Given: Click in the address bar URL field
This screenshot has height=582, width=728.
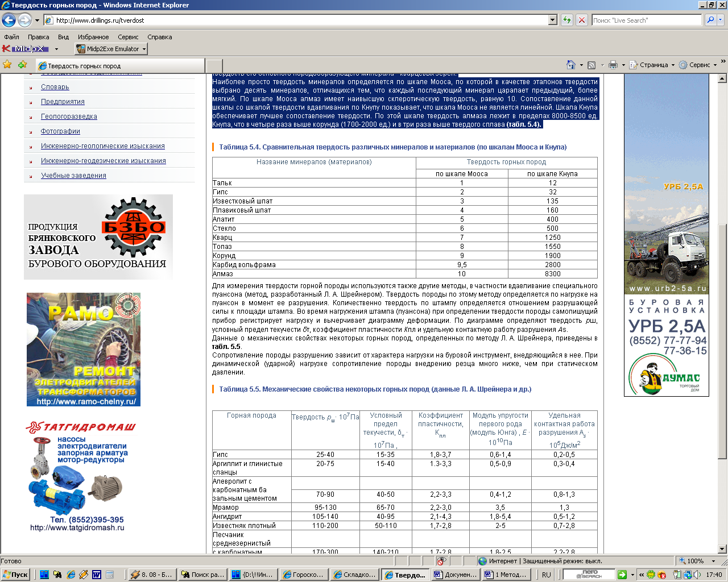Looking at the screenshot, I should point(300,20).
